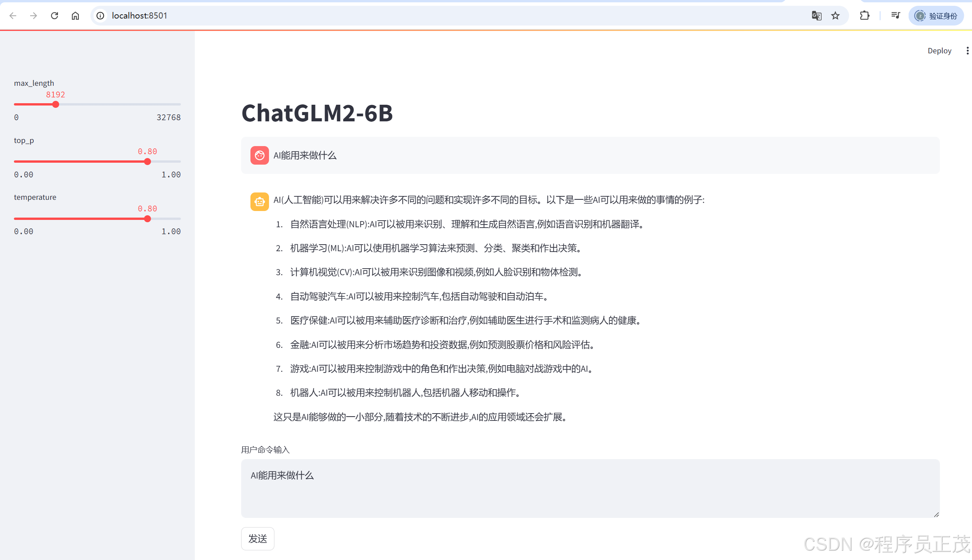
Task: Click the 发送 send button
Action: (258, 539)
